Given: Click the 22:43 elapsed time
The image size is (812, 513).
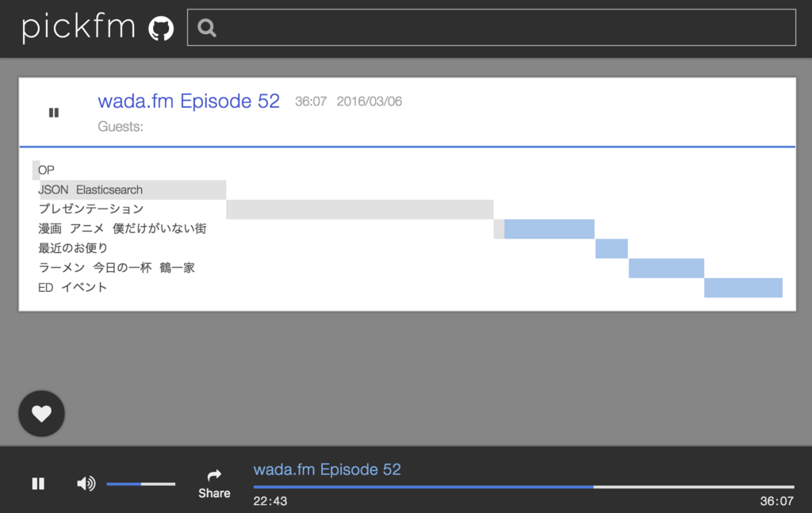Looking at the screenshot, I should 270,501.
